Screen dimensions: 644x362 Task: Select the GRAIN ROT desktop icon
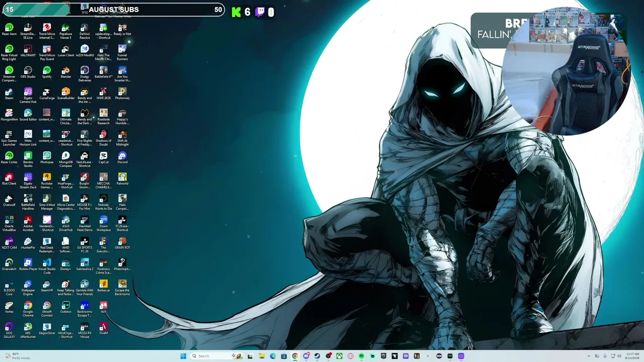click(122, 243)
